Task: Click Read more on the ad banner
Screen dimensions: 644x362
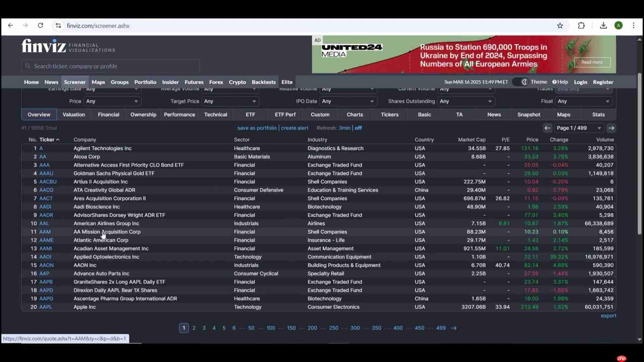Action: pyautogui.click(x=592, y=62)
